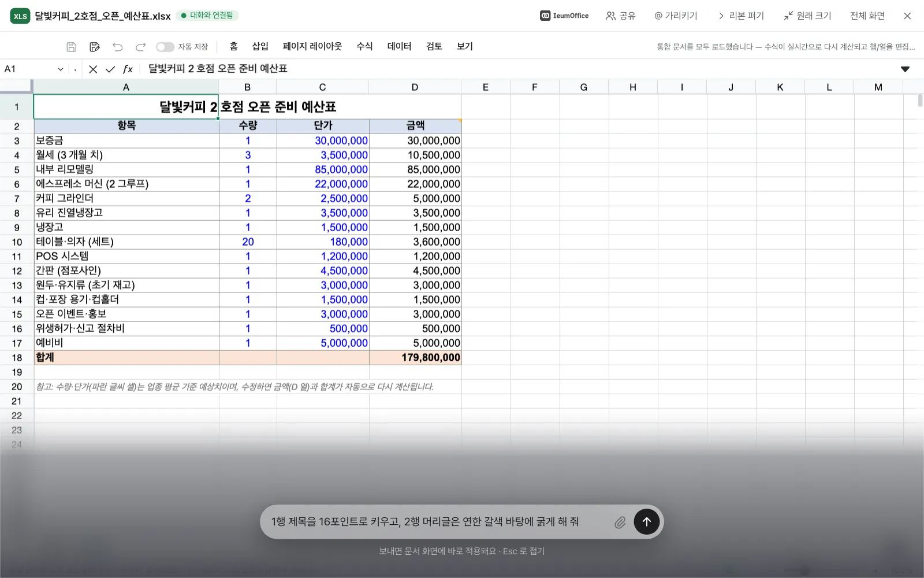Screen dimensions: 924x578
Task: Switch to 전체 화면 mode
Action: coord(867,16)
